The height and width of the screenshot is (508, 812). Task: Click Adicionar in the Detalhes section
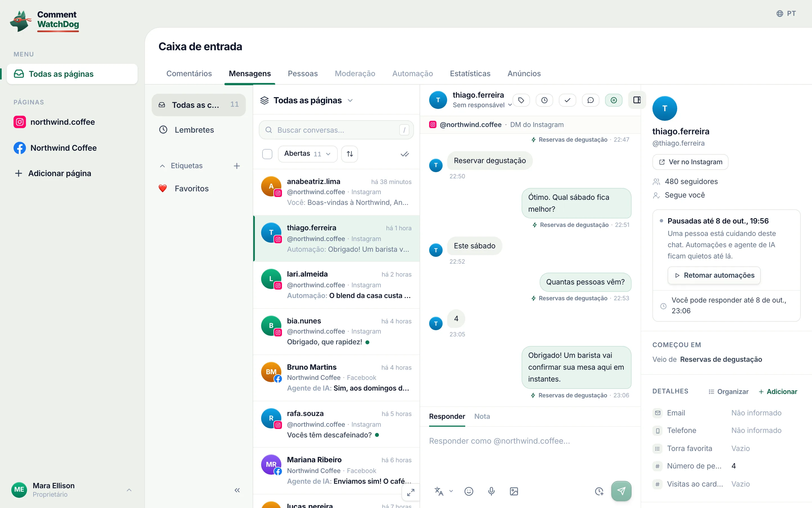pyautogui.click(x=778, y=391)
